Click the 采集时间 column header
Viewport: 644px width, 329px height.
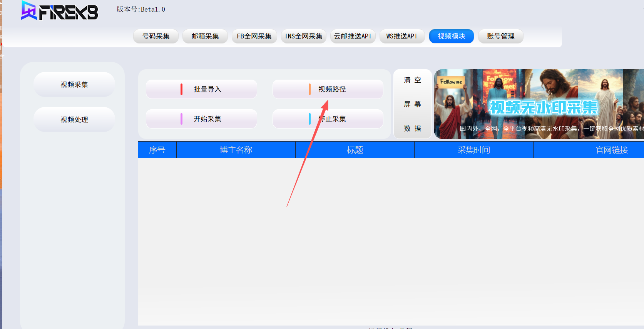point(473,150)
